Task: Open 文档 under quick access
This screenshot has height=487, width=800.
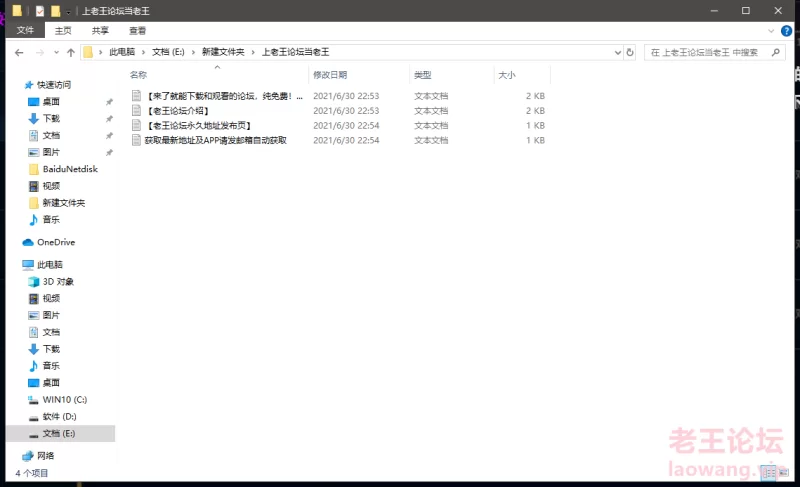Action: [x=51, y=135]
